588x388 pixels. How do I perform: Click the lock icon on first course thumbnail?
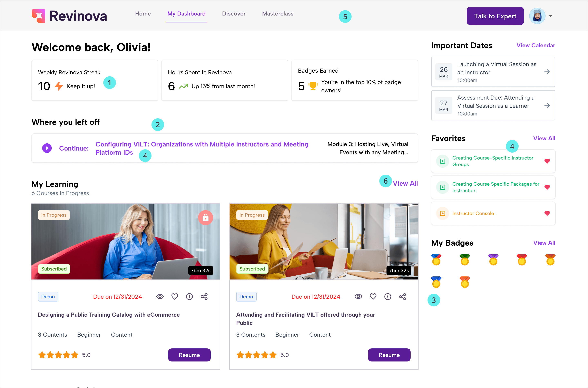coord(205,217)
